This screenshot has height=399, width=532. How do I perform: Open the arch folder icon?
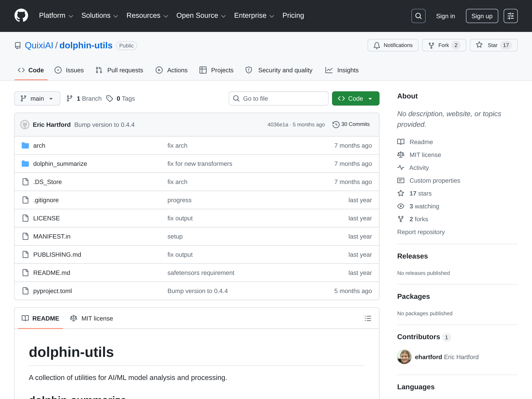25,145
